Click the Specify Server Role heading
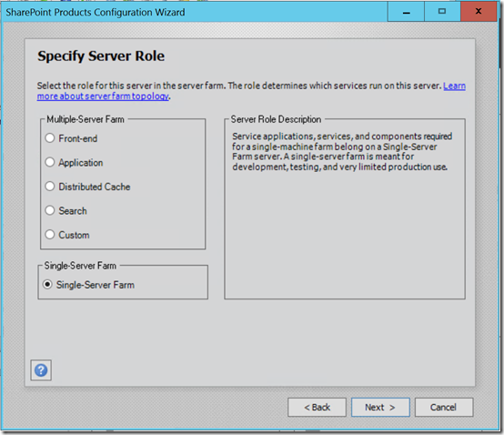Image resolution: width=504 pixels, height=435 pixels. (x=101, y=56)
